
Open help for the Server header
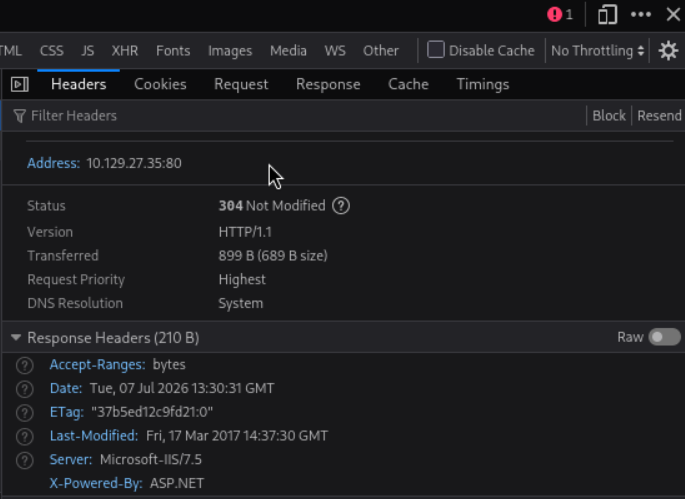(24, 460)
